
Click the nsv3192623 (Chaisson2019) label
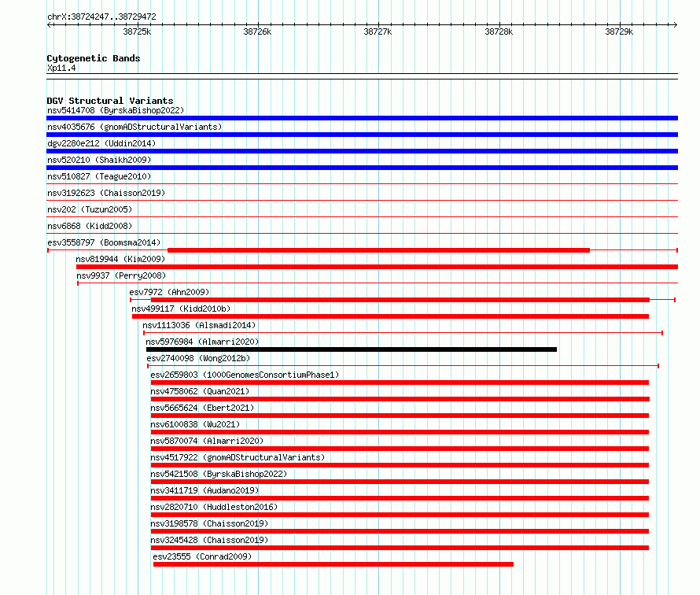tap(106, 193)
